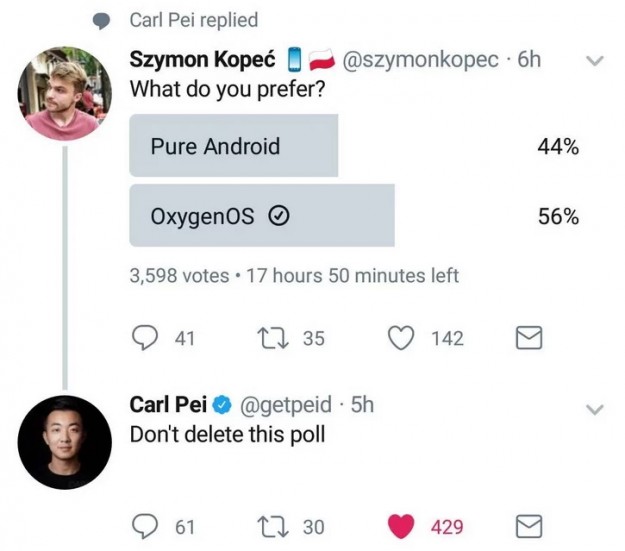Reply to Carl Pei's tweet
This screenshot has height=551, width=625.
coord(146,526)
